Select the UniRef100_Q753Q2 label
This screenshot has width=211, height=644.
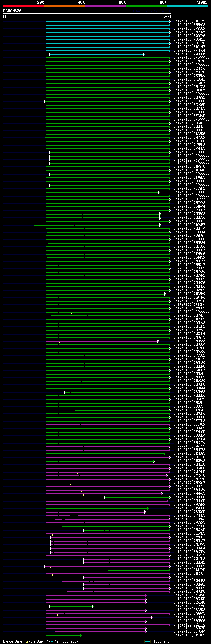189,355
